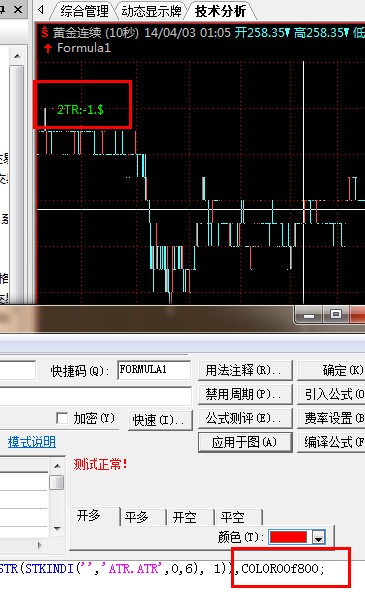Image resolution: width=365 pixels, height=599 pixels.
Task: Click the tab scroll-left arrow
Action: pyautogui.click(x=41, y=10)
